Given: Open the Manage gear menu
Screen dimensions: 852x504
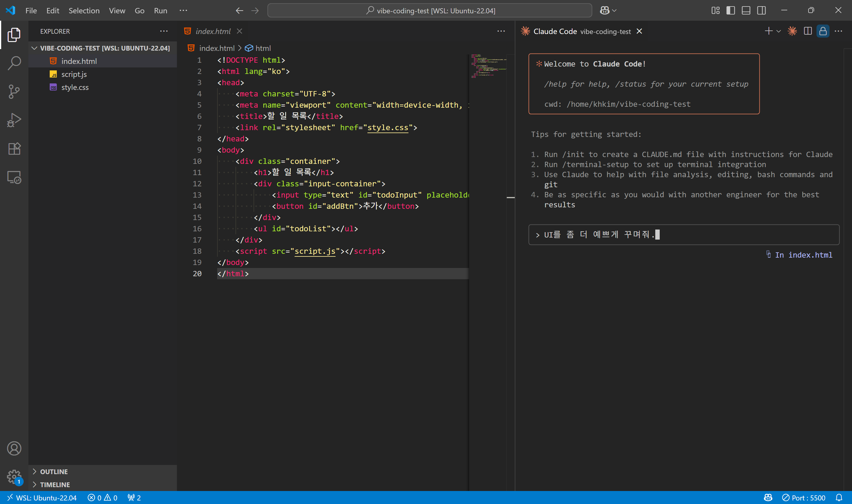Looking at the screenshot, I should (x=14, y=477).
